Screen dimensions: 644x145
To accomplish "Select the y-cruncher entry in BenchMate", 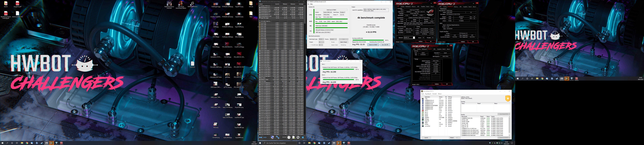I will [441, 126].
